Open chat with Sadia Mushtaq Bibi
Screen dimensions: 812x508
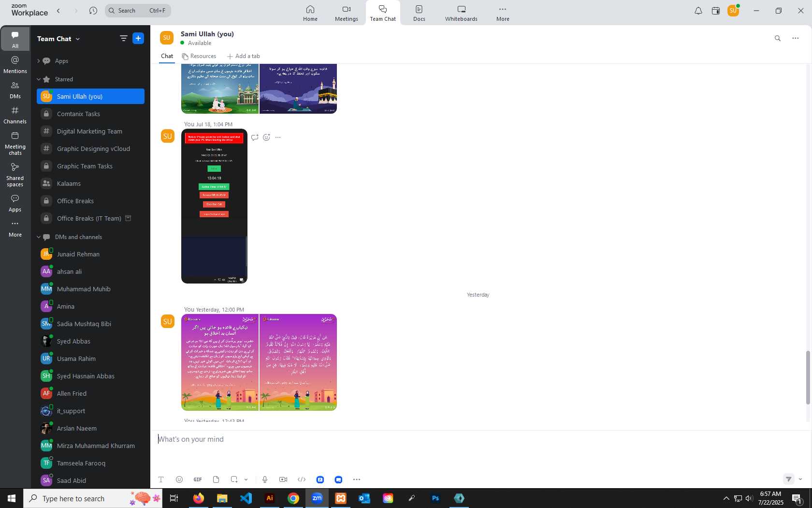pyautogui.click(x=90, y=324)
